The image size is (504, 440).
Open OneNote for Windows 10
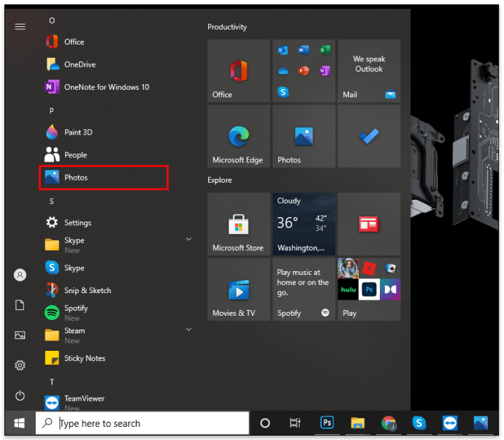click(x=118, y=87)
